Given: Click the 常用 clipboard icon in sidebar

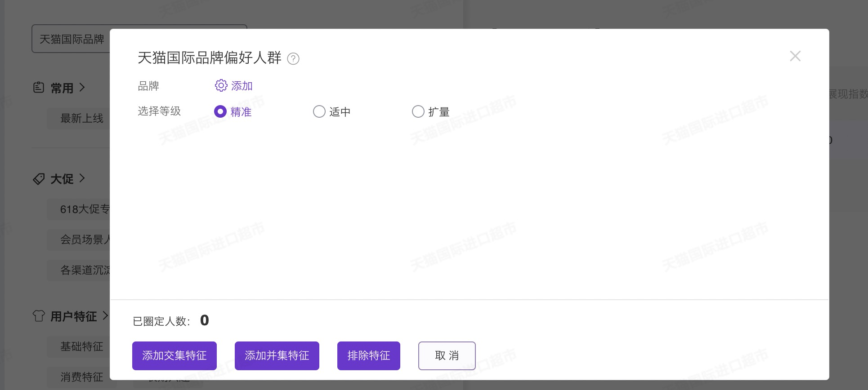Looking at the screenshot, I should [39, 88].
